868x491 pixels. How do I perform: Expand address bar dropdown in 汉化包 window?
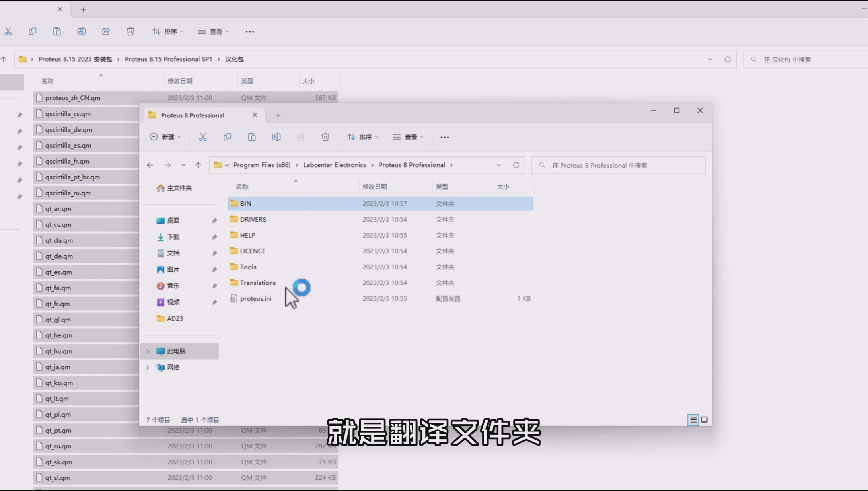[710, 59]
